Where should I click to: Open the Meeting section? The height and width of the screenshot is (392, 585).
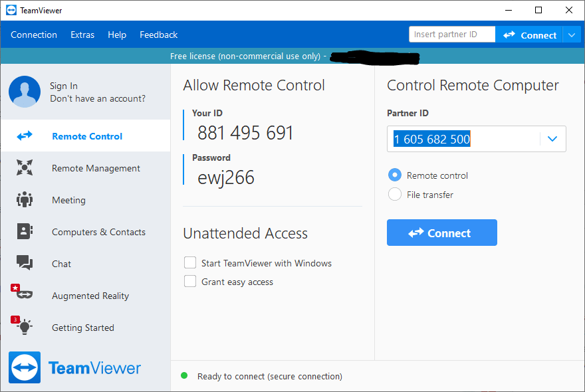(86, 200)
